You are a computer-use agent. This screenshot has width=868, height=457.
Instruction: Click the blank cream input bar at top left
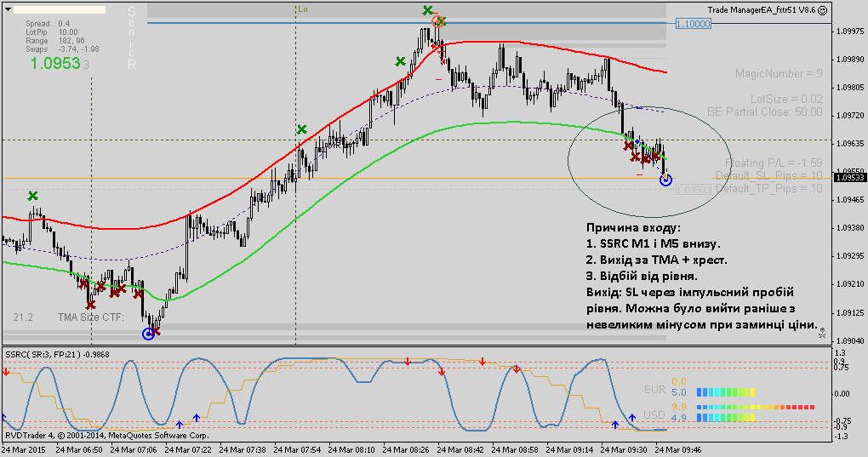pyautogui.click(x=59, y=10)
